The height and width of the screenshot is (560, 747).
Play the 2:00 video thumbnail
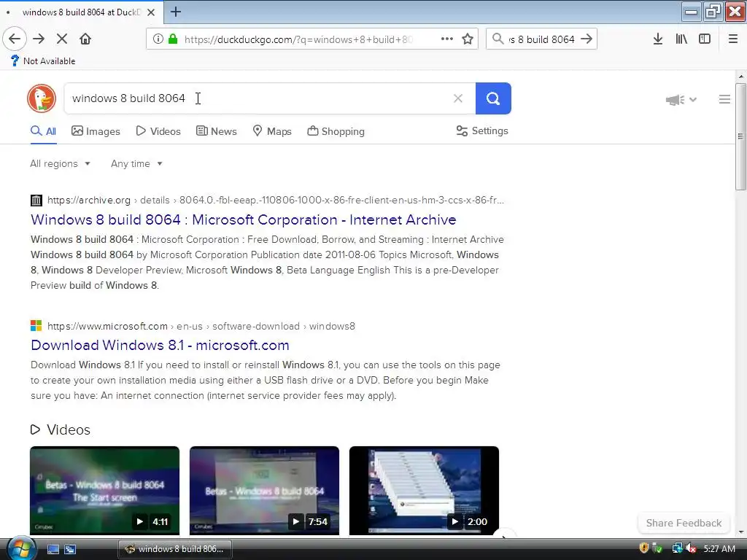click(x=424, y=491)
